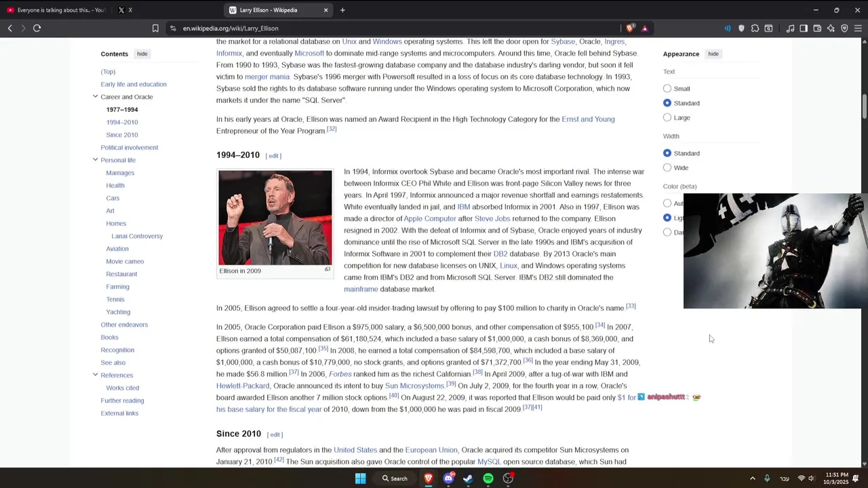The image size is (868, 488).
Task: Select Wide width option
Action: click(667, 168)
